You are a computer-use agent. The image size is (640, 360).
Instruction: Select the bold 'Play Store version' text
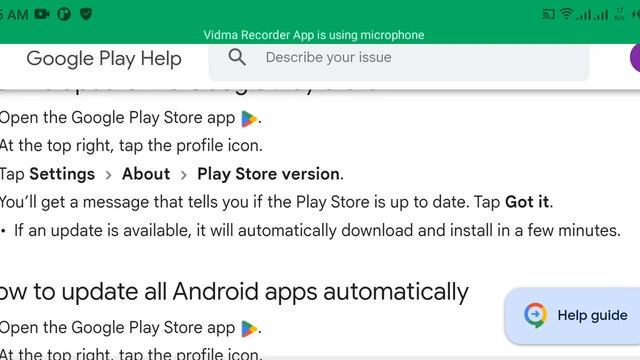click(268, 174)
